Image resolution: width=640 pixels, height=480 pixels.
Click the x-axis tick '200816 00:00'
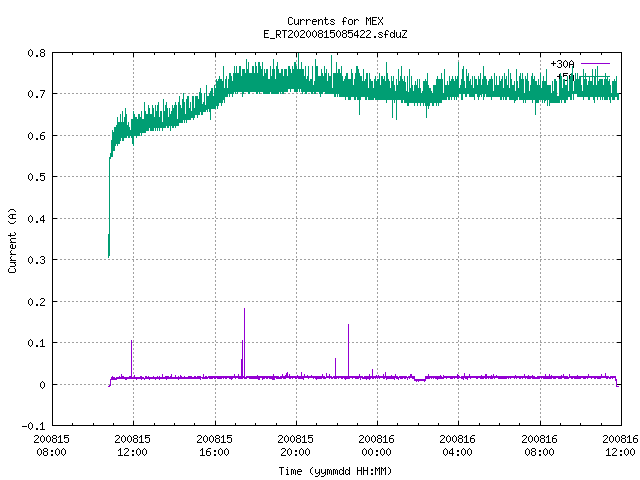(376, 445)
